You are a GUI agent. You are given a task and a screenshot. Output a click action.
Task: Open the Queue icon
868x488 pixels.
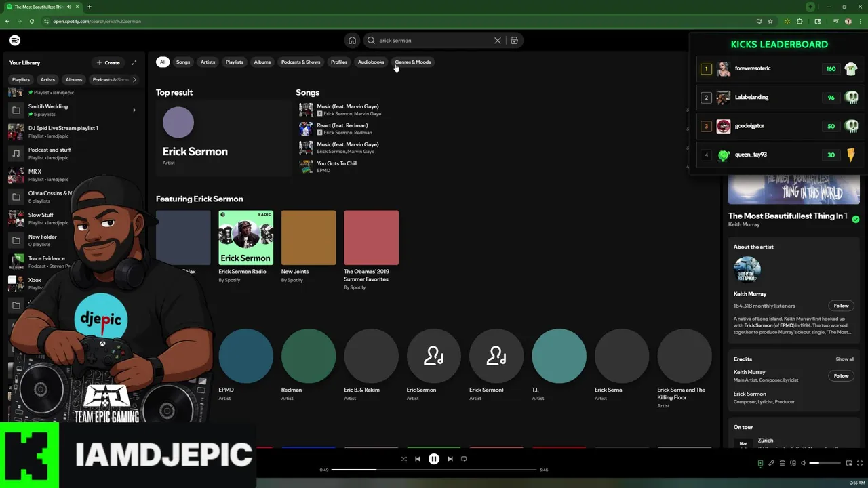(782, 463)
